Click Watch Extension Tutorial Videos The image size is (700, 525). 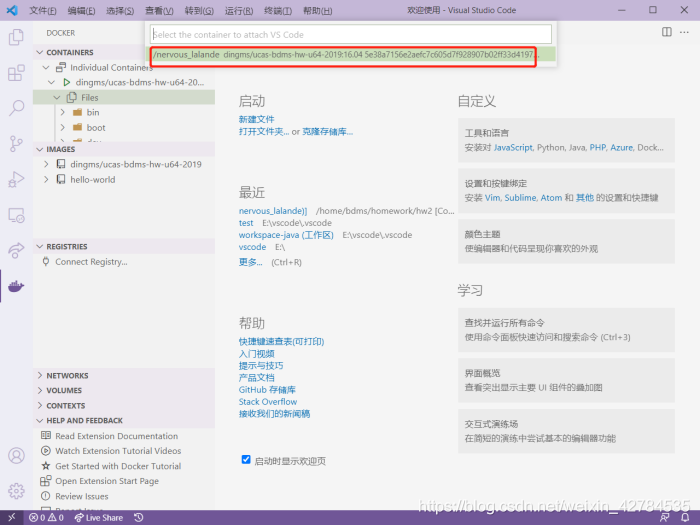[118, 451]
